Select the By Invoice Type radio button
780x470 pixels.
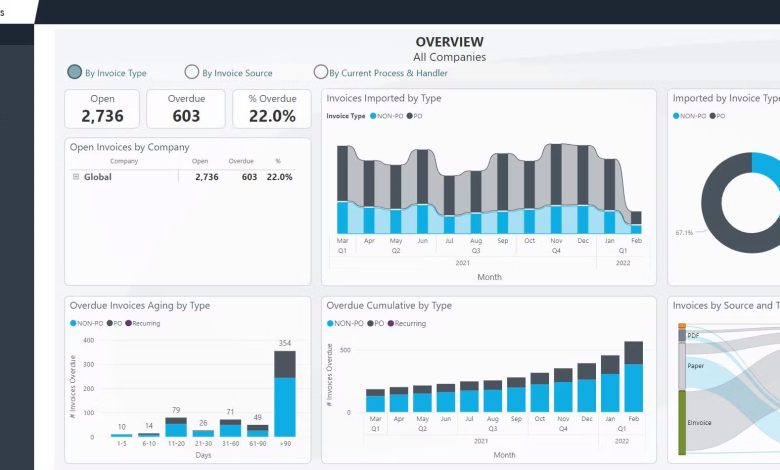pos(75,72)
